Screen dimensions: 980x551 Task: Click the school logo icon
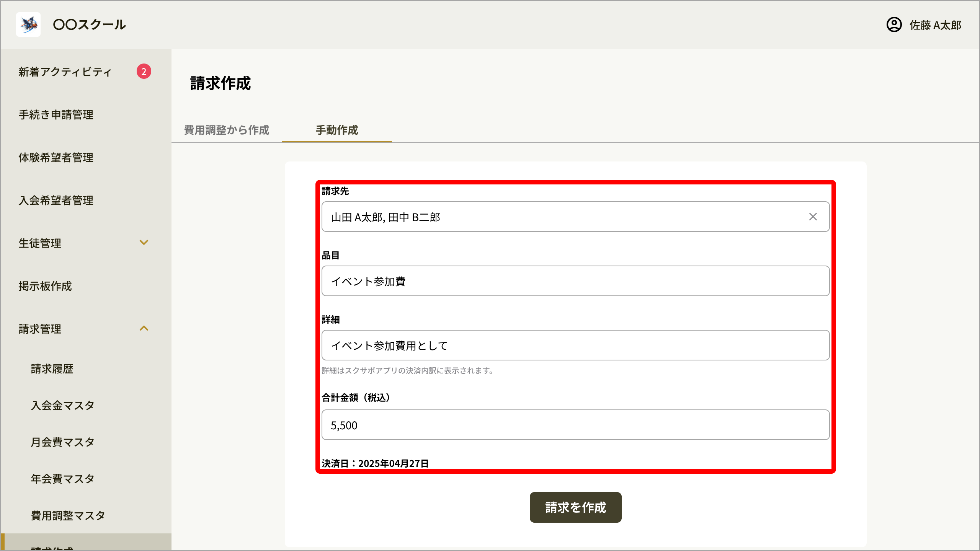[28, 24]
